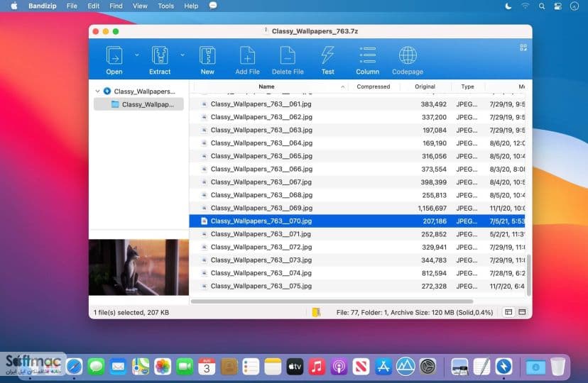Viewport: 588px width, 383px height.
Task: Sort by the Compressed column header
Action: (373, 87)
